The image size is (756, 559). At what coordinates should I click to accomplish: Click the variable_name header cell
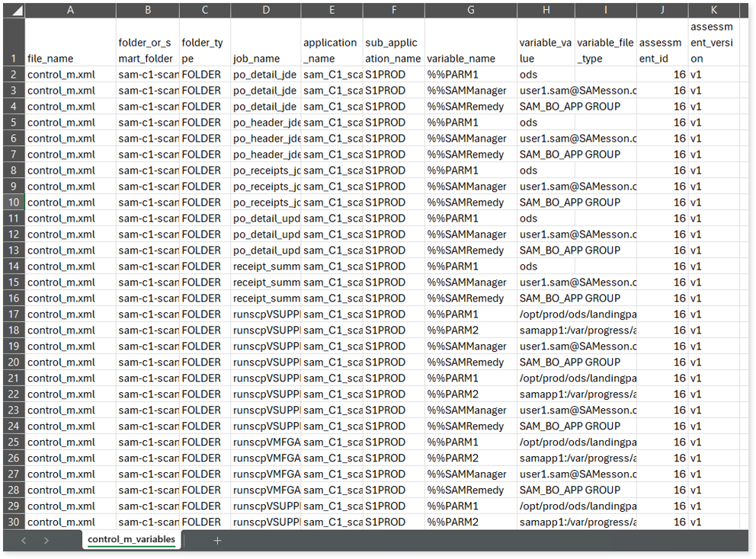[x=471, y=42]
